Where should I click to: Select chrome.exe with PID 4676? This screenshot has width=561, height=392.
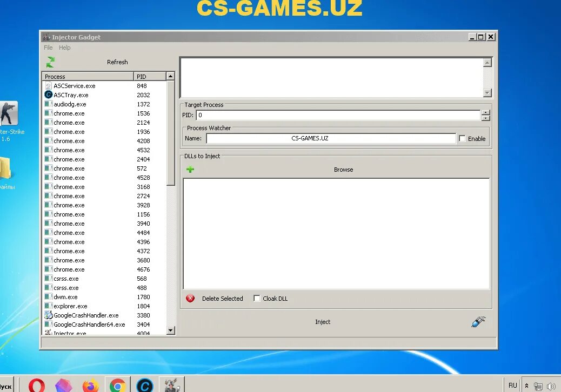point(104,269)
